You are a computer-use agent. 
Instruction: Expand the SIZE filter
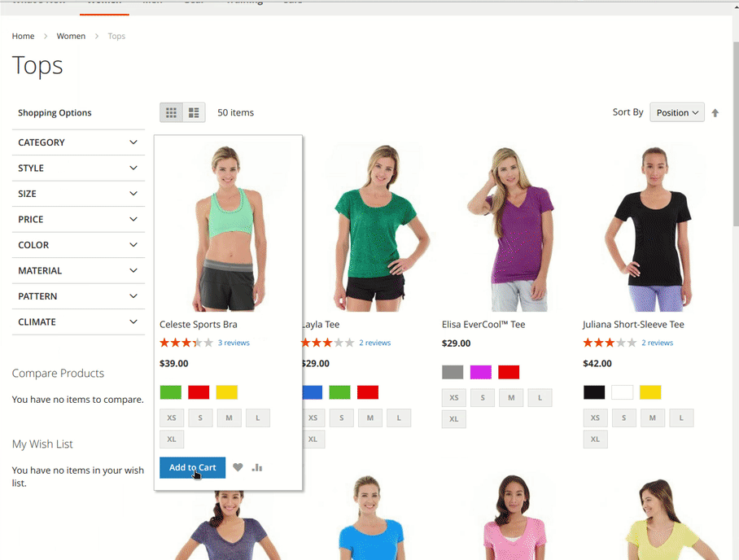coord(78,194)
